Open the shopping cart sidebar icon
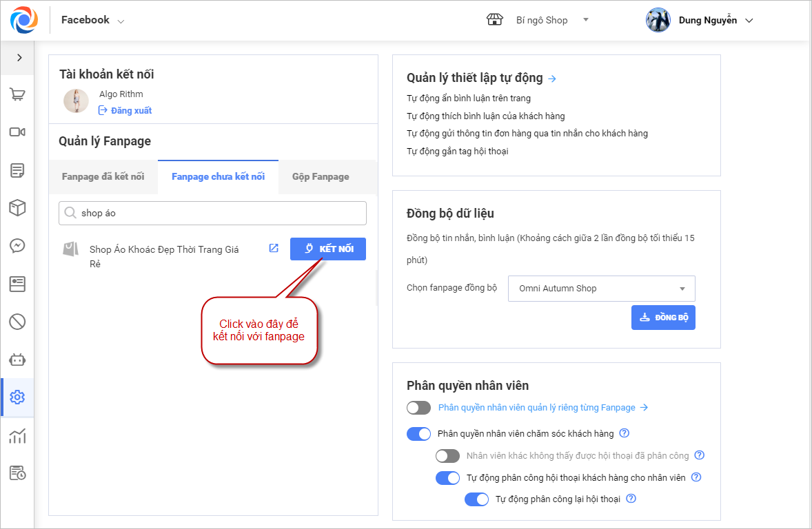 [x=17, y=94]
